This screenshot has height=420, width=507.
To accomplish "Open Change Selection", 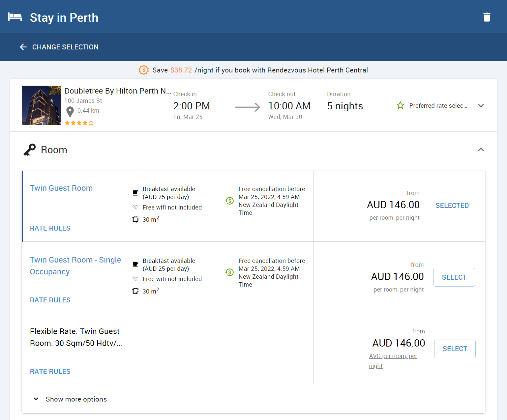I will tap(59, 47).
